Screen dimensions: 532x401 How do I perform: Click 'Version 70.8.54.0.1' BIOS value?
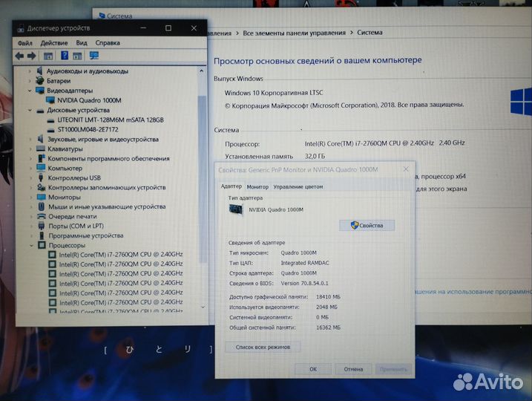pos(304,283)
